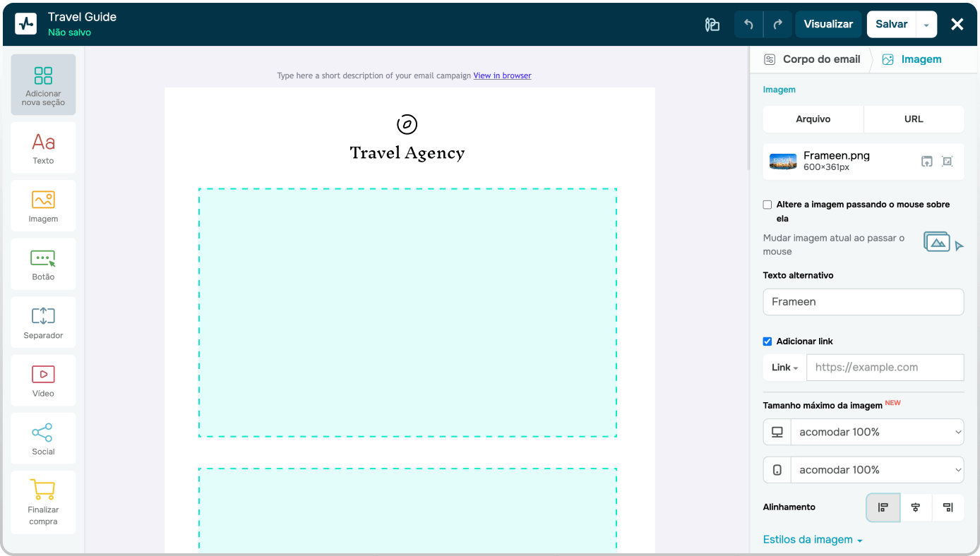Open crop tool for Frameen.png
The width and height of the screenshot is (980, 556).
[x=948, y=162]
